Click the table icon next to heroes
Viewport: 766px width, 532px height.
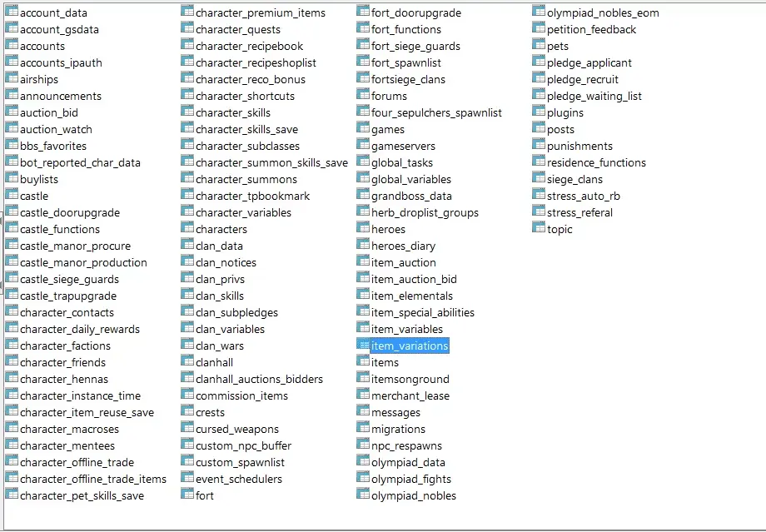(363, 227)
